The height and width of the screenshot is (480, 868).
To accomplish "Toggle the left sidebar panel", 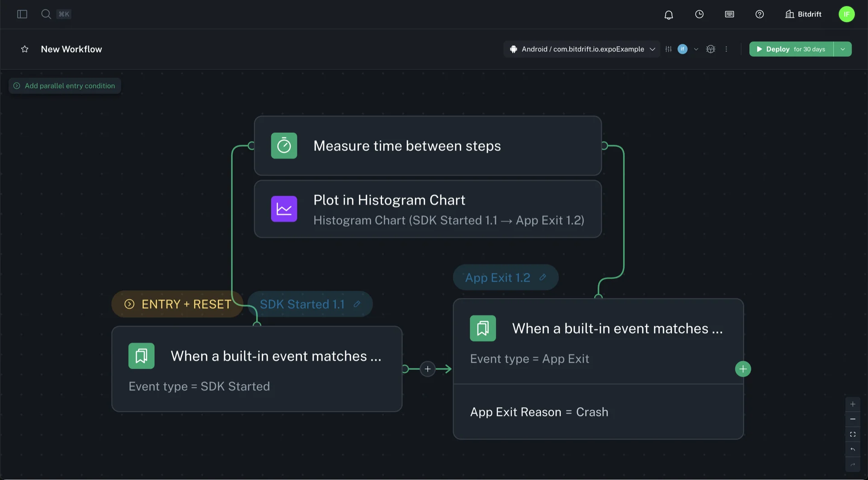I will [x=22, y=14].
